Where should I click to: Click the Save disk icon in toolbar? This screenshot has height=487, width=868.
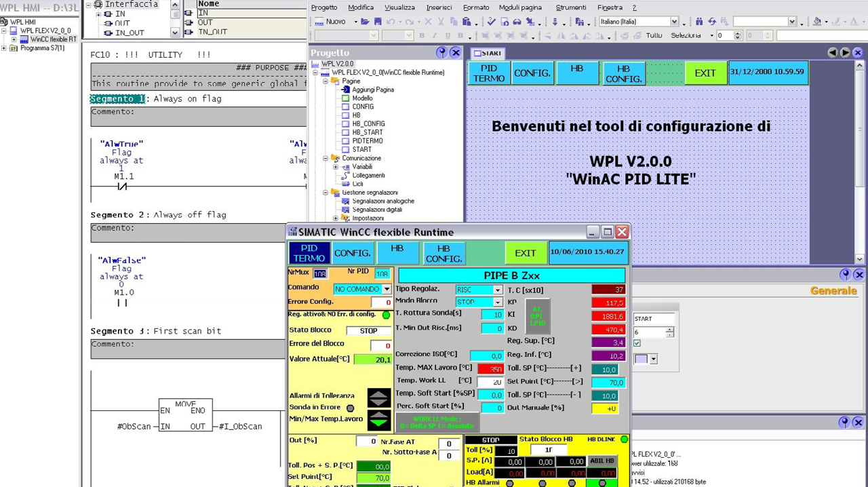click(x=378, y=22)
